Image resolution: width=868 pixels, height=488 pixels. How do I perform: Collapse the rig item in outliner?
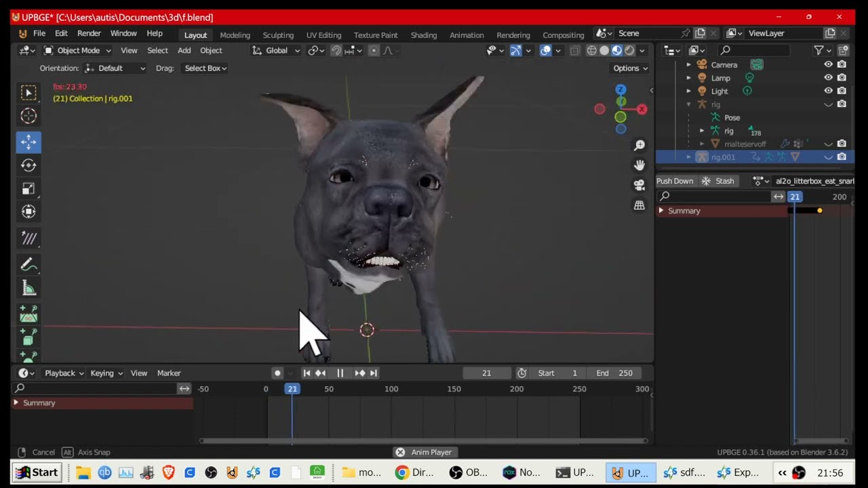[688, 104]
